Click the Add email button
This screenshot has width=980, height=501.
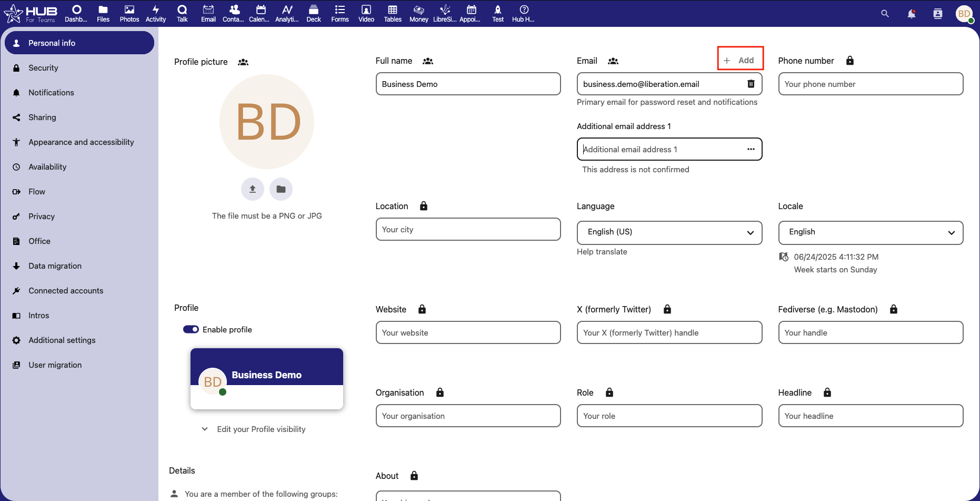[740, 61]
